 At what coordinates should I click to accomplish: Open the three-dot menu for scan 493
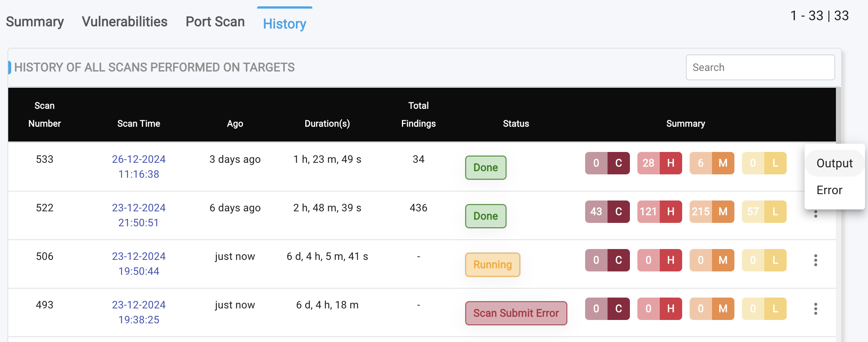tap(815, 309)
